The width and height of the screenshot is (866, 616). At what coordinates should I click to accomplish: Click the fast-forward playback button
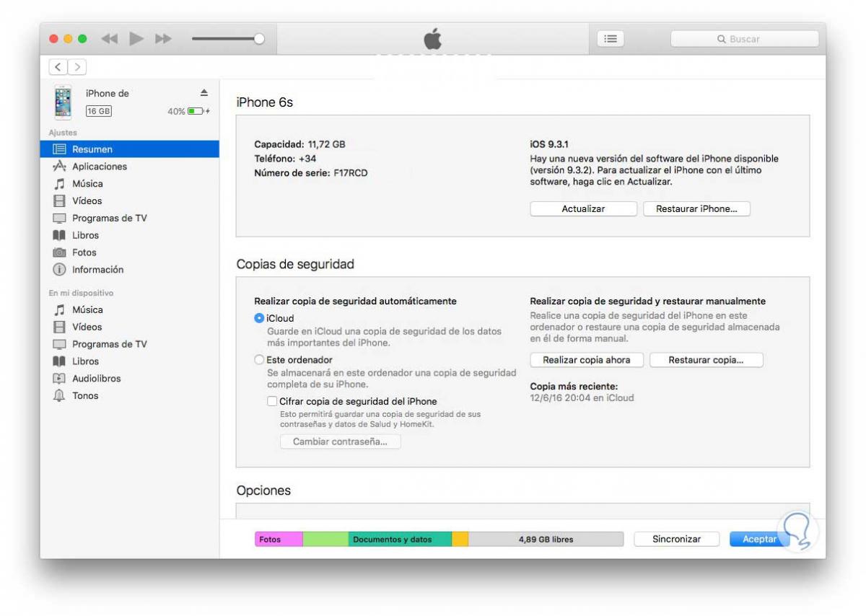[164, 39]
